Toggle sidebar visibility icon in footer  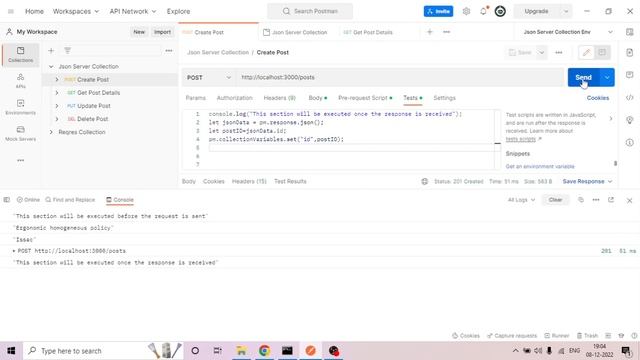pyautogui.click(x=7, y=200)
